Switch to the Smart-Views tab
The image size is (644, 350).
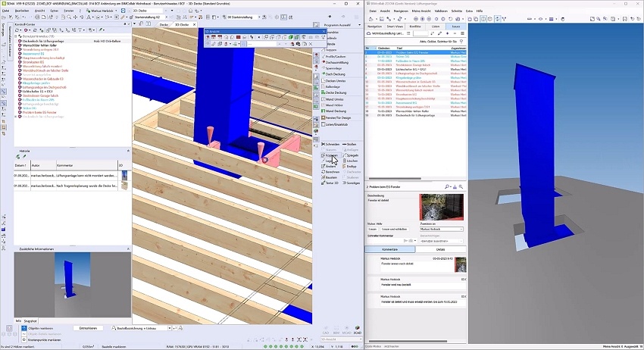coord(395,27)
